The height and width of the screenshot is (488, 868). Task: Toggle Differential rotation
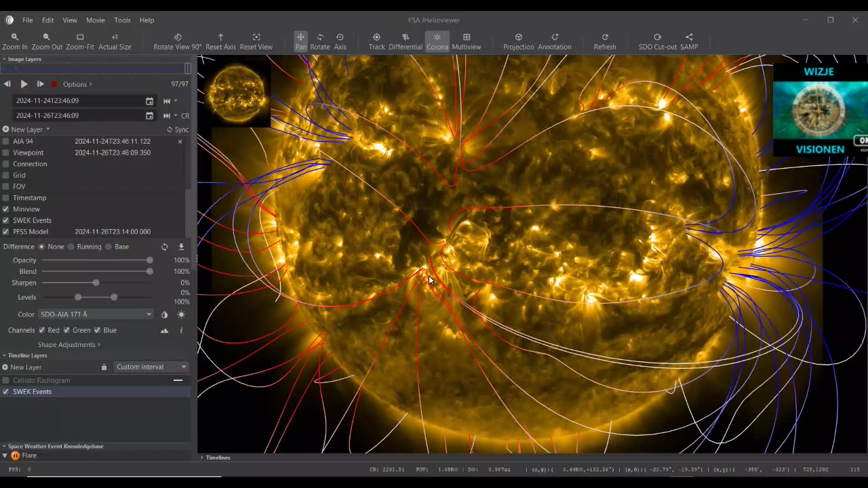coord(406,41)
